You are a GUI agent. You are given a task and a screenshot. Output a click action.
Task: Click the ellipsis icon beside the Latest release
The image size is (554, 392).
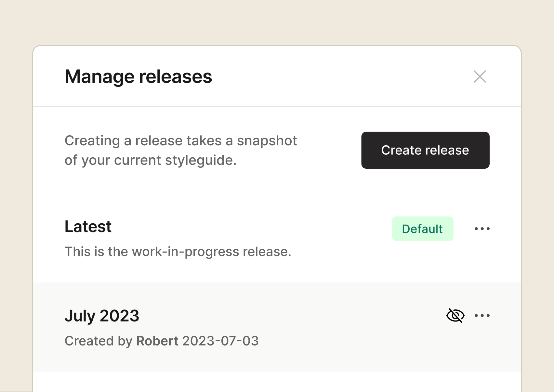click(x=482, y=229)
